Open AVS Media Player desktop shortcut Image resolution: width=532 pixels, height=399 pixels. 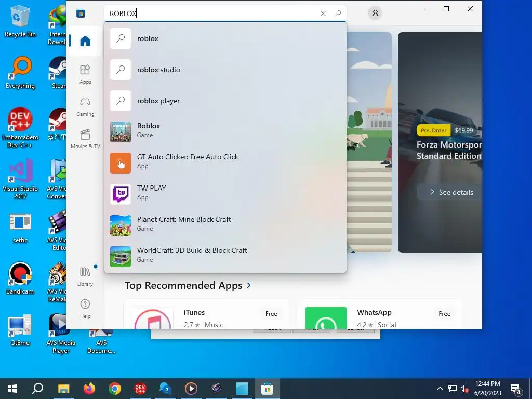61,334
